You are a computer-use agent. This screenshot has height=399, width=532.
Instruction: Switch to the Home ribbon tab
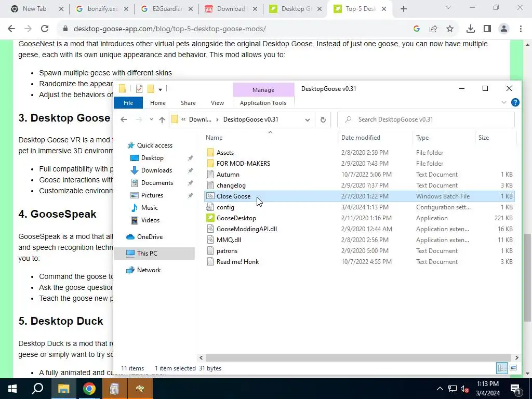pos(158,103)
